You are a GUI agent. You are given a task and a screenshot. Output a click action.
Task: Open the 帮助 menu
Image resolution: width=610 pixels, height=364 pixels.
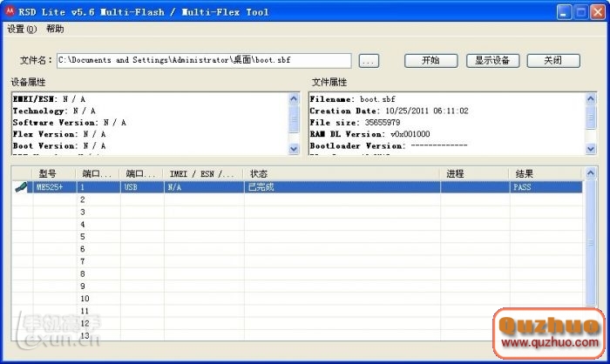coord(55,29)
